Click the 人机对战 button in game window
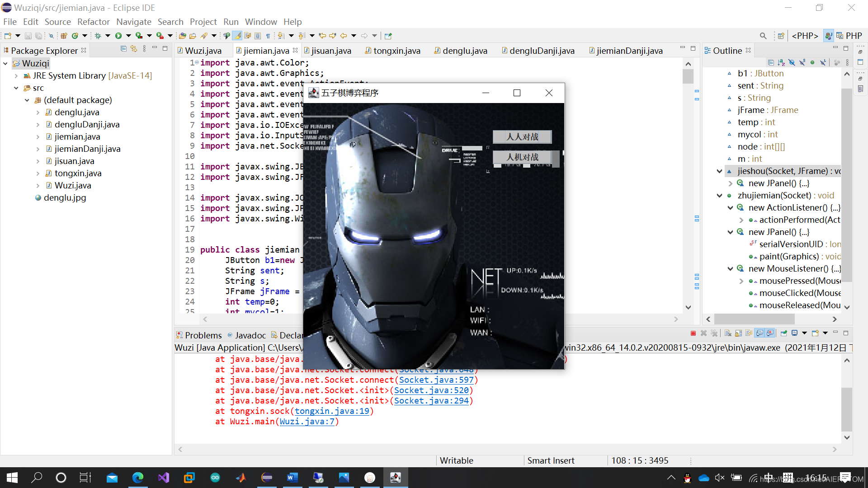868x488 pixels. click(x=522, y=157)
